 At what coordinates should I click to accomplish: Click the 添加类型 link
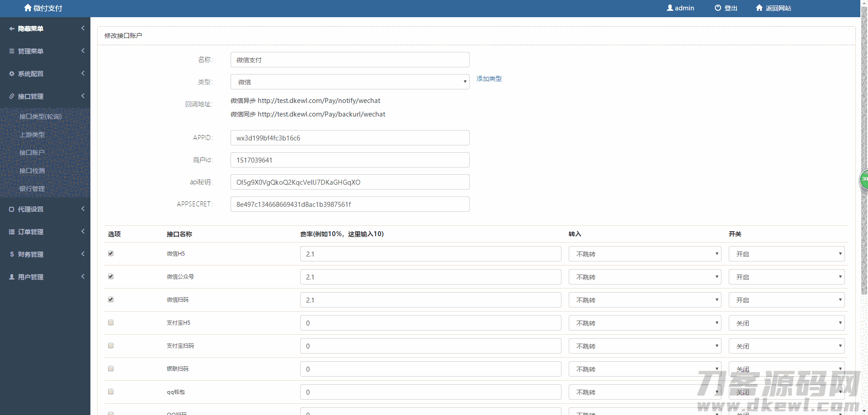[x=489, y=79]
